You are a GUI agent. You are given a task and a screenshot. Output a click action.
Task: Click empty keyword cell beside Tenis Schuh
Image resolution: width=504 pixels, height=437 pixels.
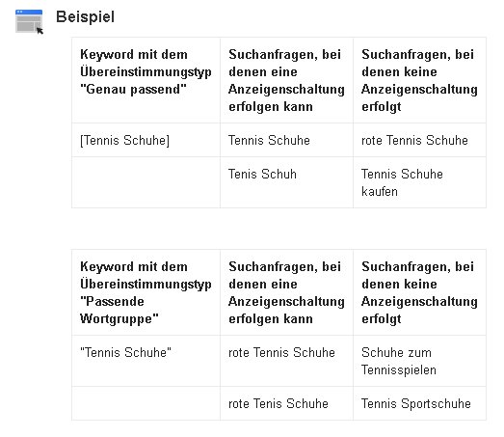point(146,182)
